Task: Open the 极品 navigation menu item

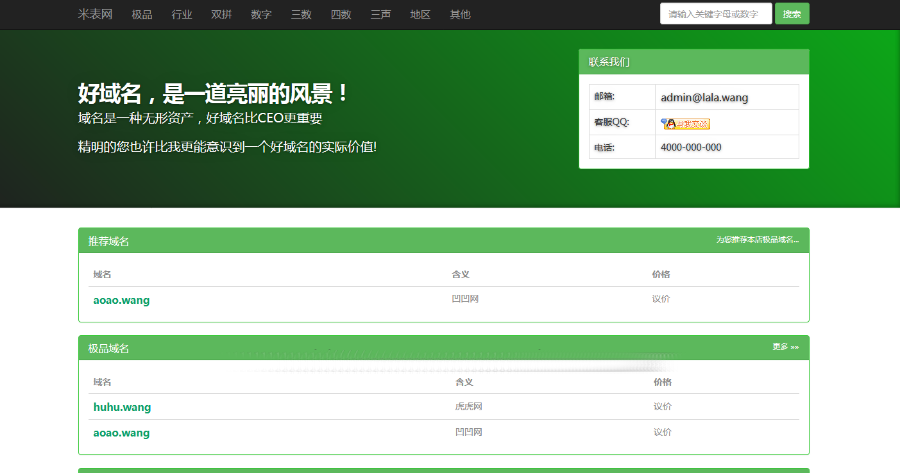Action: point(142,14)
